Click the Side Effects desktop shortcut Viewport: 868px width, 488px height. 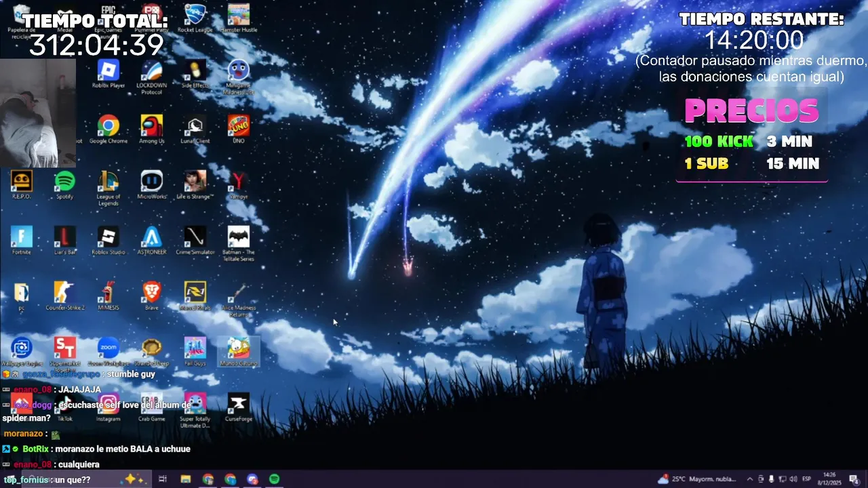pos(195,74)
